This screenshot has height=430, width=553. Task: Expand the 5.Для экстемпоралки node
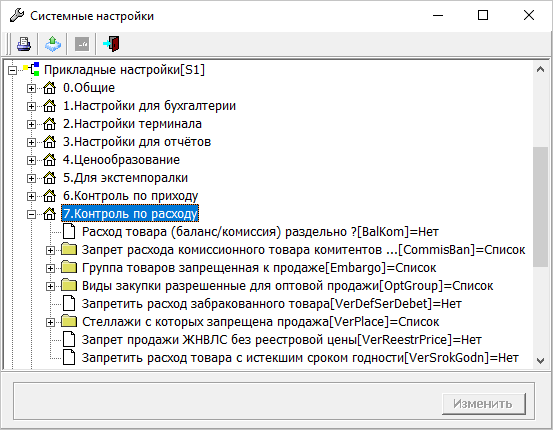click(31, 178)
